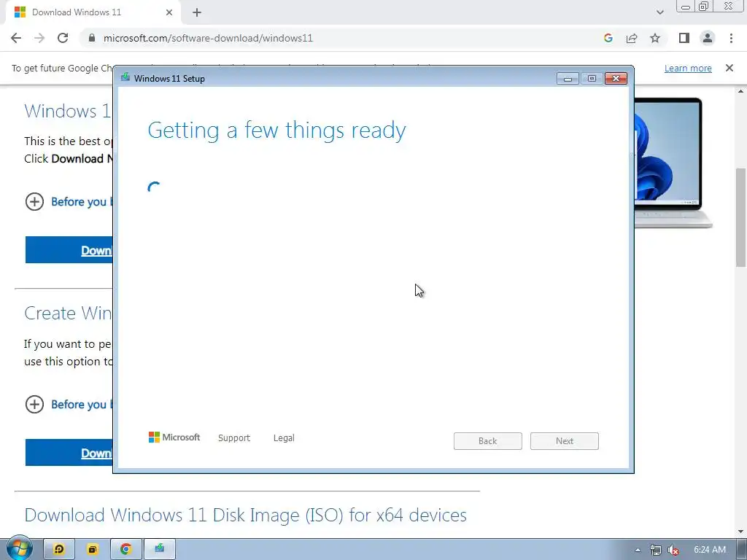Maximize the Windows 11 Setup window
747x560 pixels.
pyautogui.click(x=592, y=79)
